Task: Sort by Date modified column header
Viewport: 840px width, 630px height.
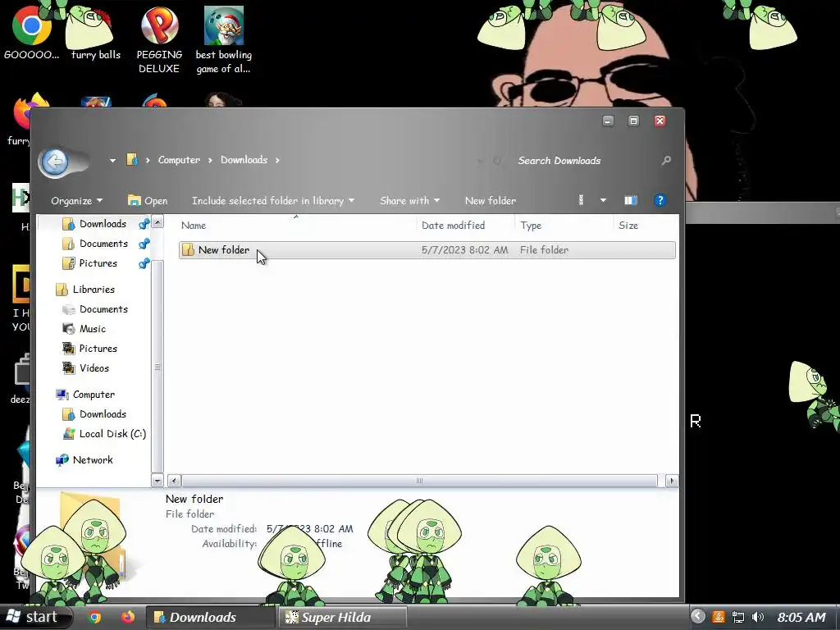Action: [453, 226]
